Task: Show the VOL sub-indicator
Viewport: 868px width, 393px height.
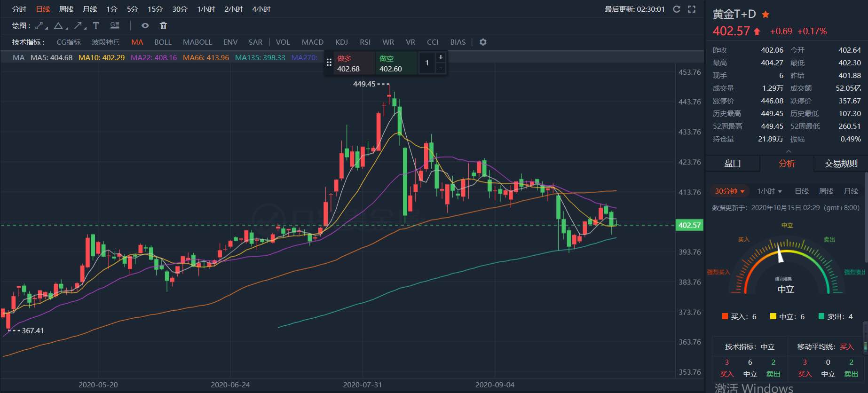Action: coord(283,42)
